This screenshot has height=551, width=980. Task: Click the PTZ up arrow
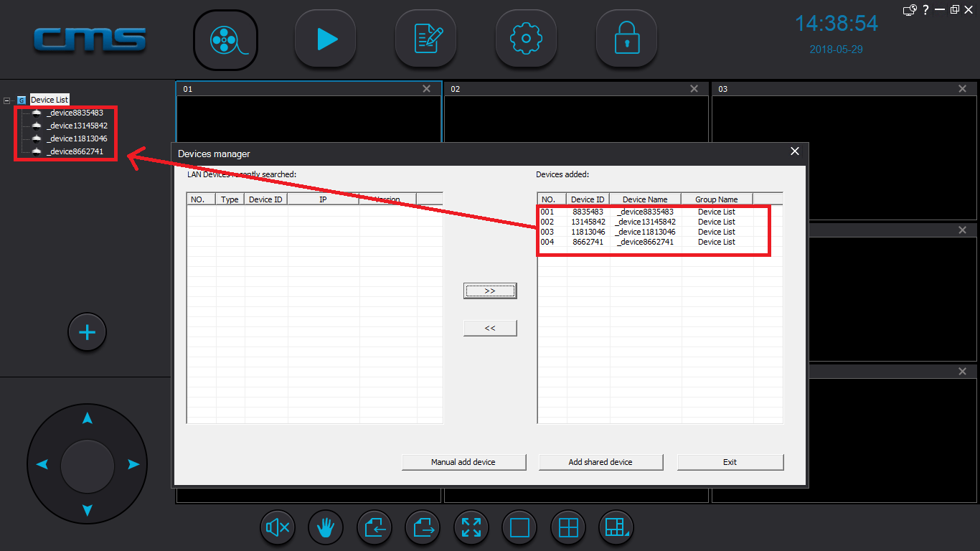coord(87,418)
